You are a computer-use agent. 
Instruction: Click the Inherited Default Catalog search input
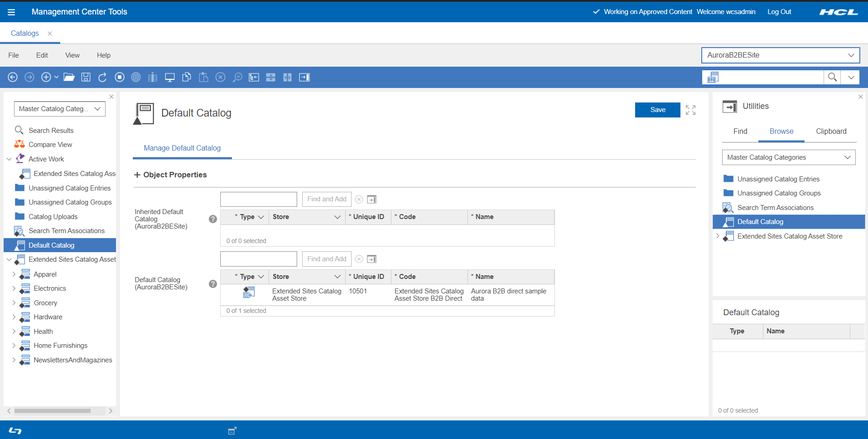(259, 199)
